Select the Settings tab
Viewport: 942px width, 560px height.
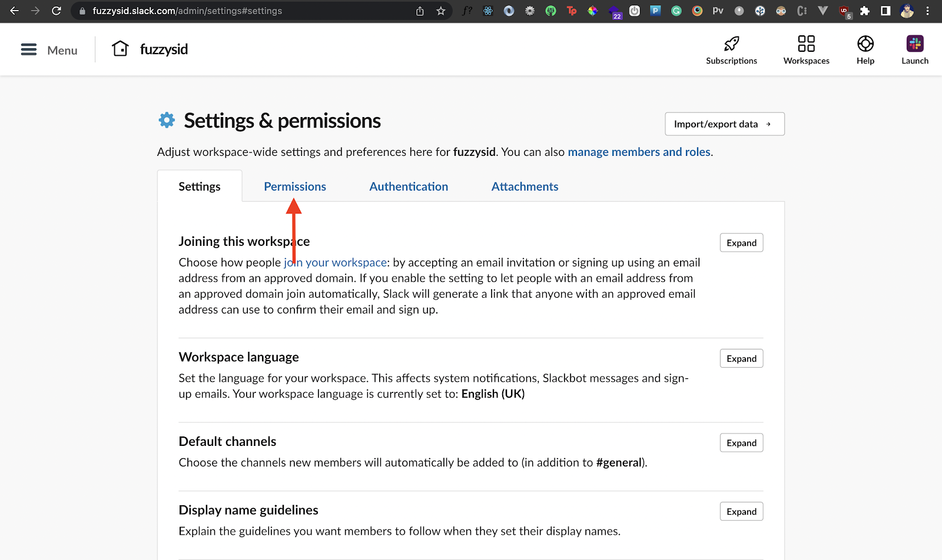pos(200,186)
